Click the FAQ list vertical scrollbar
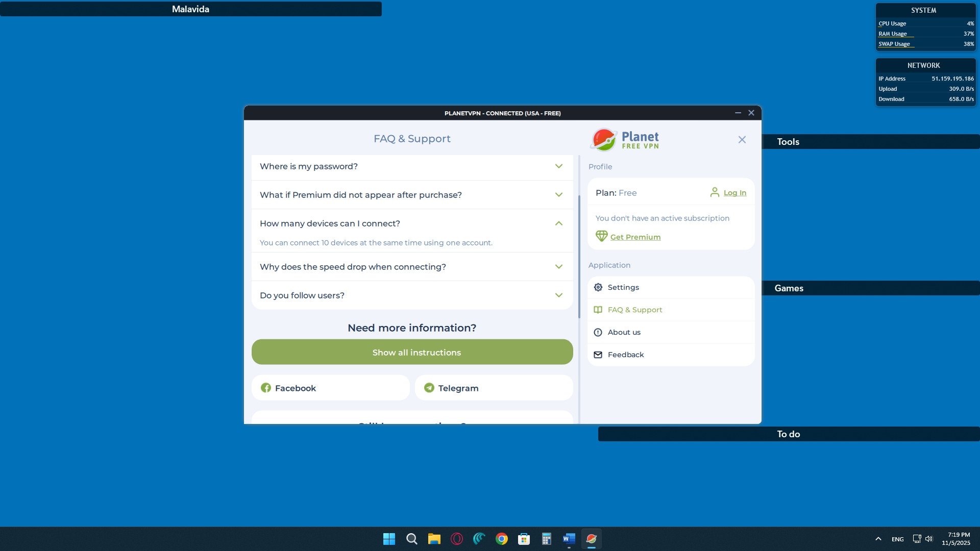980x551 pixels. click(579, 256)
